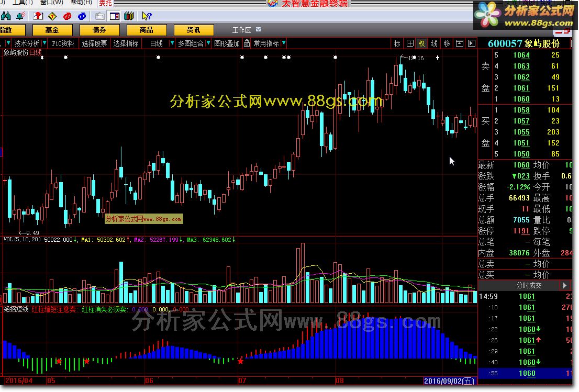579x392 pixels.
Task: Click the 标 marker tool button
Action: pyautogui.click(x=397, y=43)
